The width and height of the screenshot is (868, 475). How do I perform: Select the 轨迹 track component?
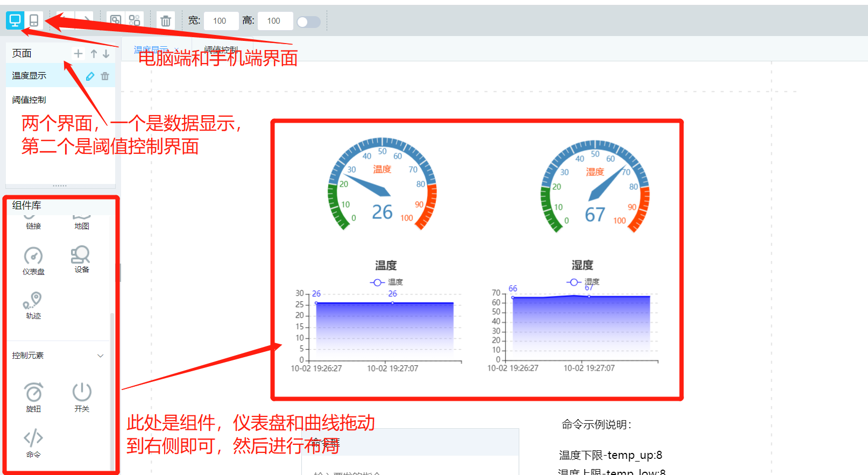[x=33, y=305]
